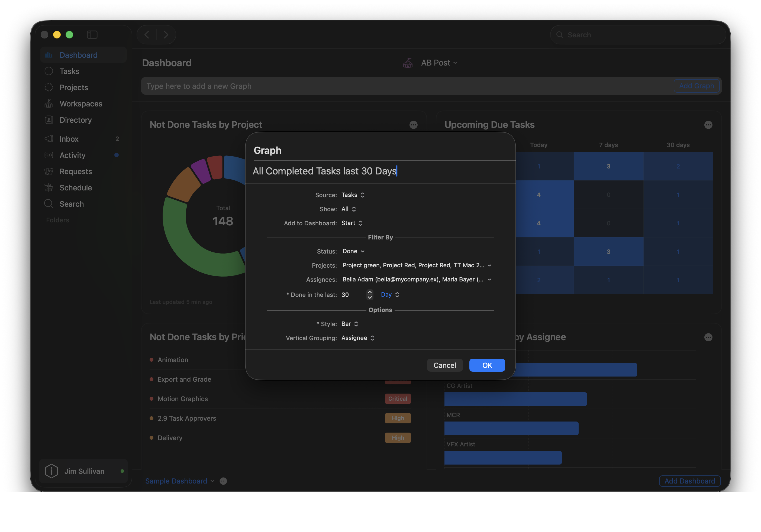Open the Style Bar popup selector
The image size is (761, 532).
350,324
